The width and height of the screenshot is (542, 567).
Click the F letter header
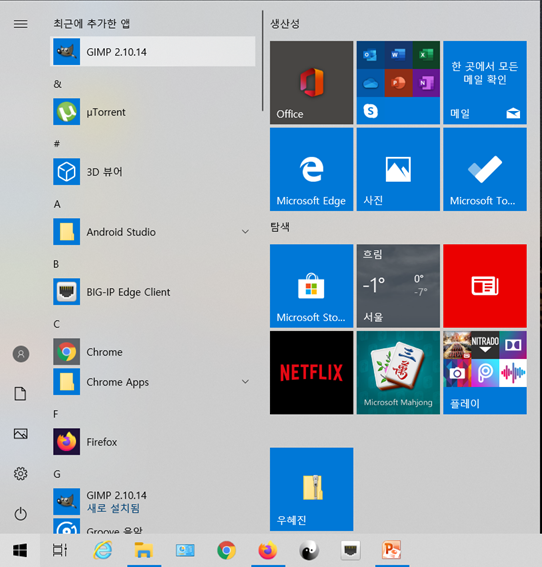tap(56, 414)
